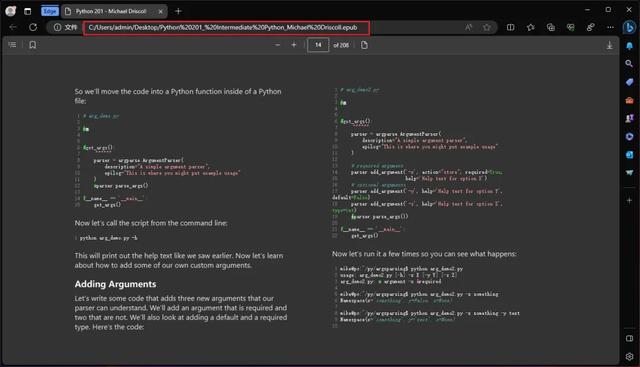Open sidebar settings gear

tap(629, 356)
